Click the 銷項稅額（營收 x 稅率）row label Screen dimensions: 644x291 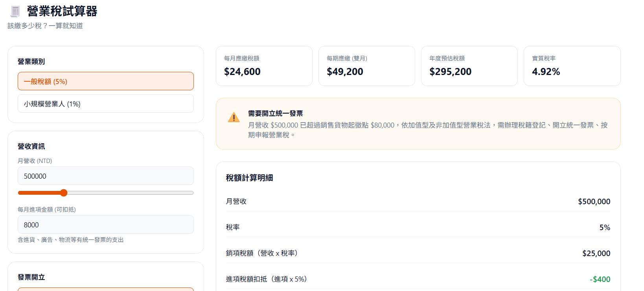(263, 253)
